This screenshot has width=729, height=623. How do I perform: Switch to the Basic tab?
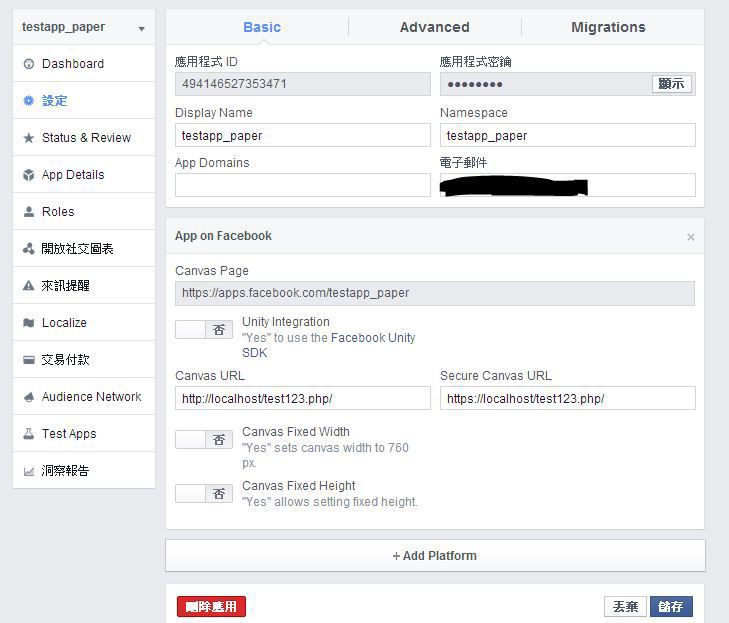[262, 27]
